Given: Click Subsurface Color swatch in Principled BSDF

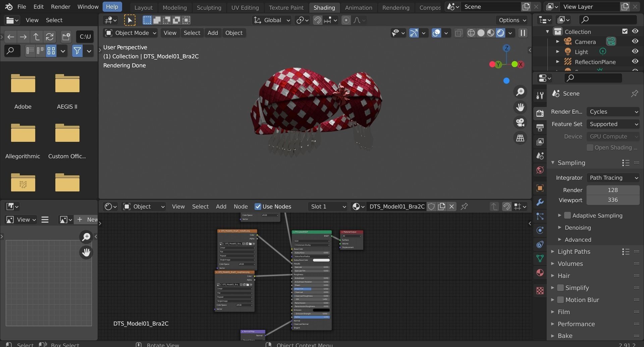Looking at the screenshot, I should tap(321, 260).
